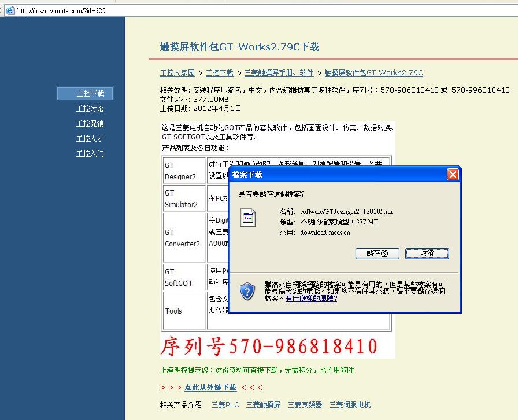
Task: Open 三菱触摸屏手册、软件 breadcrumb link
Action: (279, 73)
